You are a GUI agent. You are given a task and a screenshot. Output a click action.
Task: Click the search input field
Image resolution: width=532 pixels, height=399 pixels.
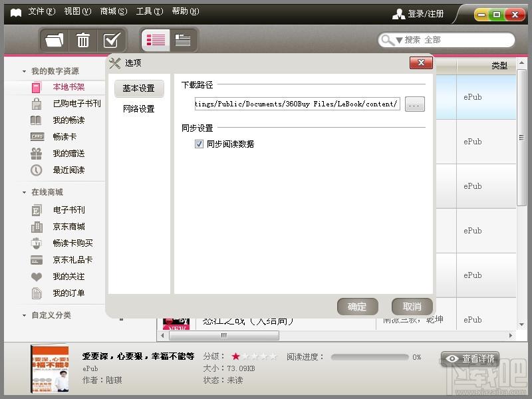(x=446, y=40)
